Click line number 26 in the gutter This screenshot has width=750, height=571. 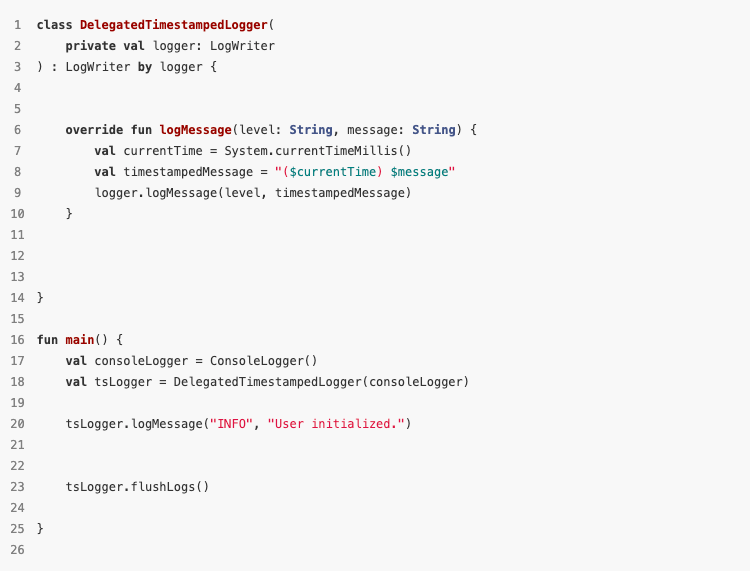(17, 550)
